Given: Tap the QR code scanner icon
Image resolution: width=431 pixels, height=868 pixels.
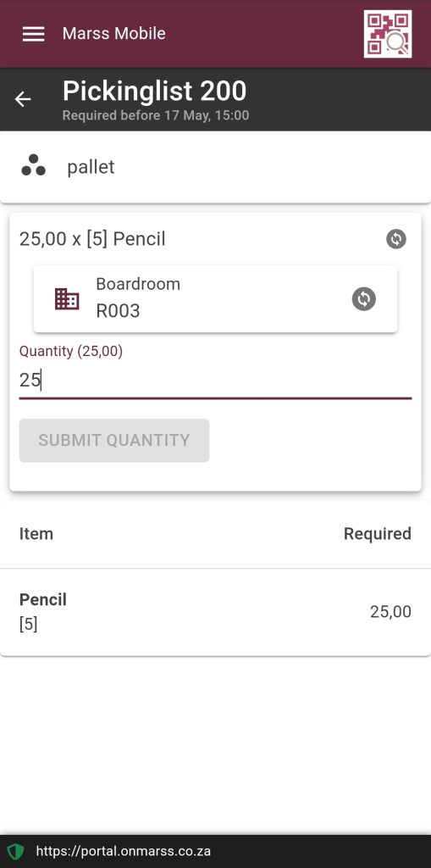Looking at the screenshot, I should (x=387, y=34).
